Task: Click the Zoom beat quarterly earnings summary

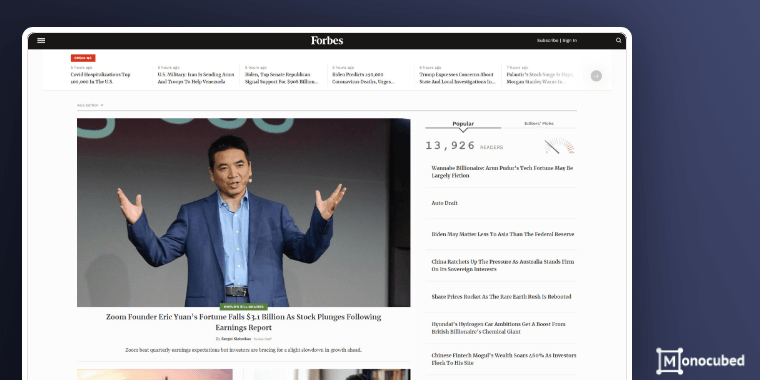Action: tap(243, 350)
